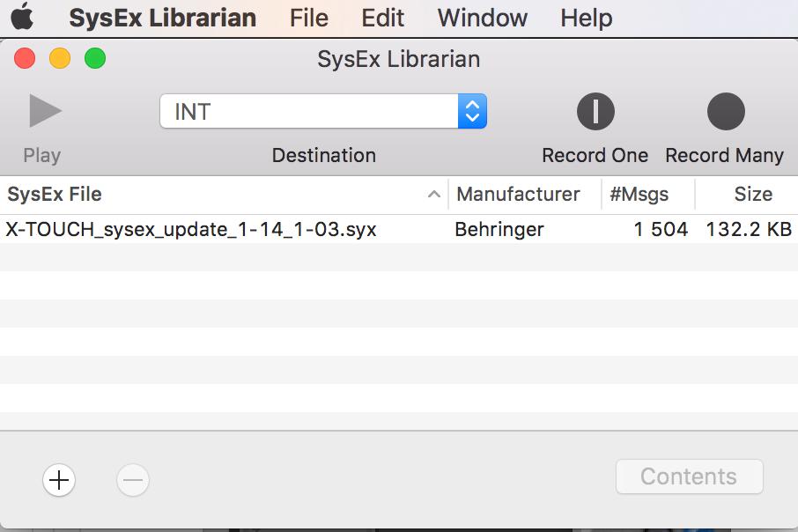
Task: Open the File menu
Action: (309, 18)
